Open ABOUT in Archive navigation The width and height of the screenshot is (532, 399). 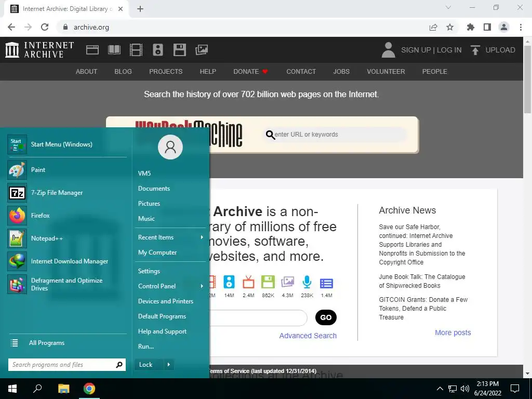coord(87,72)
